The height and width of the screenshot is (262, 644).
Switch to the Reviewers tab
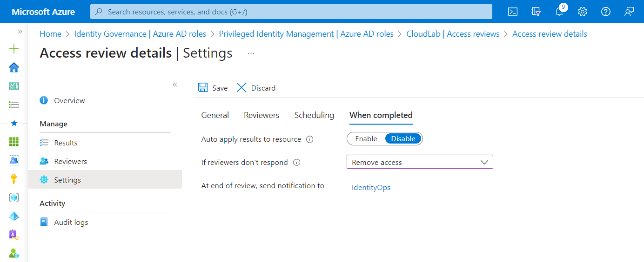coord(262,115)
